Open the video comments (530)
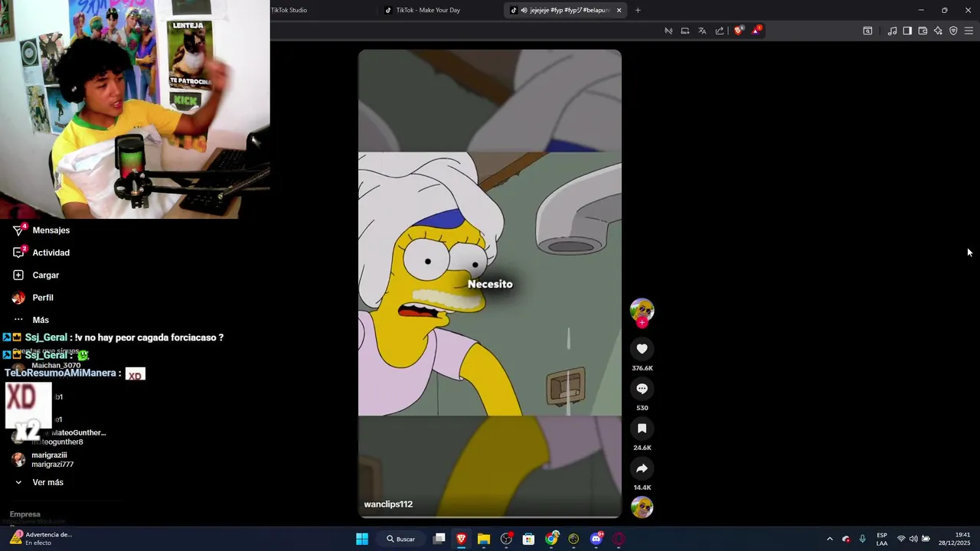Viewport: 980px width, 551px height. click(x=642, y=389)
